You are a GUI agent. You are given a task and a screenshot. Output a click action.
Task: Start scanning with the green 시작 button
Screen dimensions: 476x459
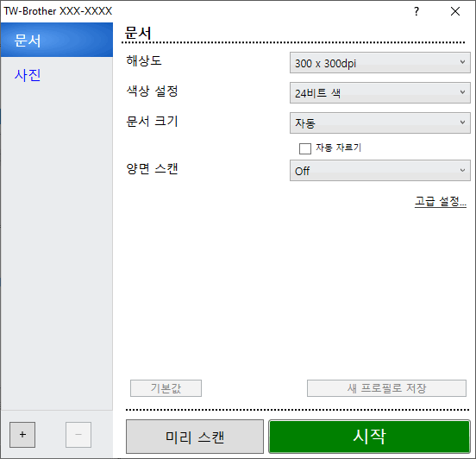(369, 437)
